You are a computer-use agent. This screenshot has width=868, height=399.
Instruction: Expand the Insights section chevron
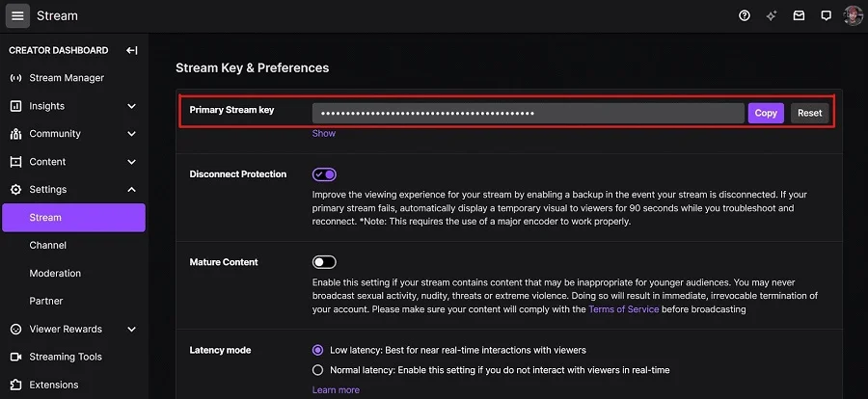(x=132, y=106)
